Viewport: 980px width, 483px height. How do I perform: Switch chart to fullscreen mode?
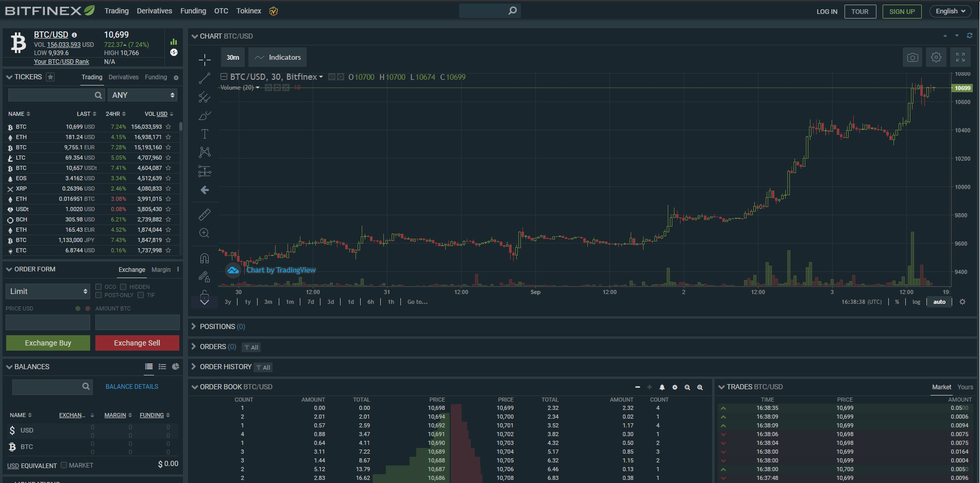coord(960,57)
